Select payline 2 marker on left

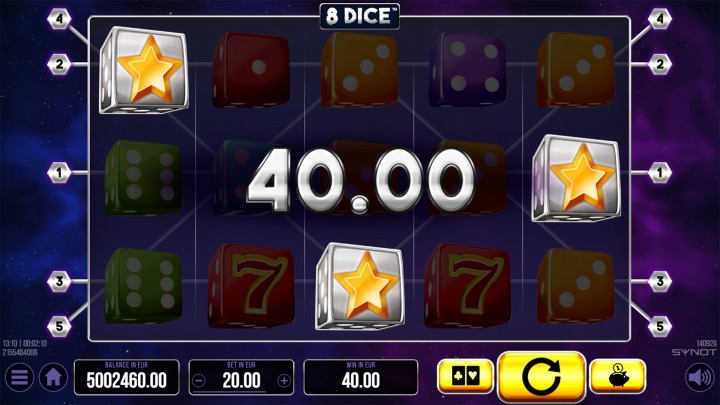[59, 64]
